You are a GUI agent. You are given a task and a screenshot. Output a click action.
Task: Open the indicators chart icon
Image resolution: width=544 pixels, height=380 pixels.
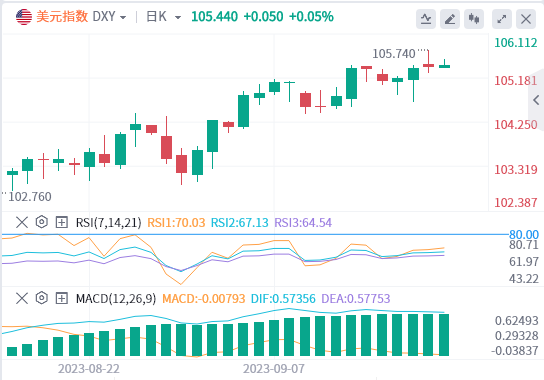[426, 19]
